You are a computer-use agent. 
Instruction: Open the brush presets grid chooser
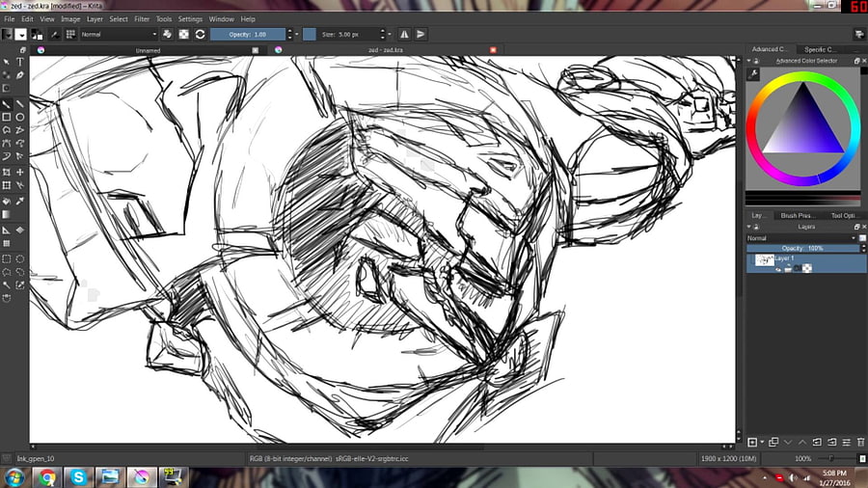(70, 35)
